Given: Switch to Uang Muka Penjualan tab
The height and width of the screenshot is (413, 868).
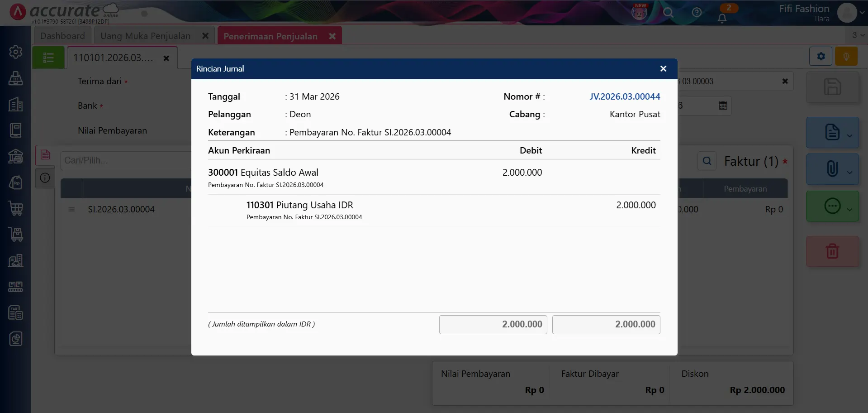Looking at the screenshot, I should 145,36.
